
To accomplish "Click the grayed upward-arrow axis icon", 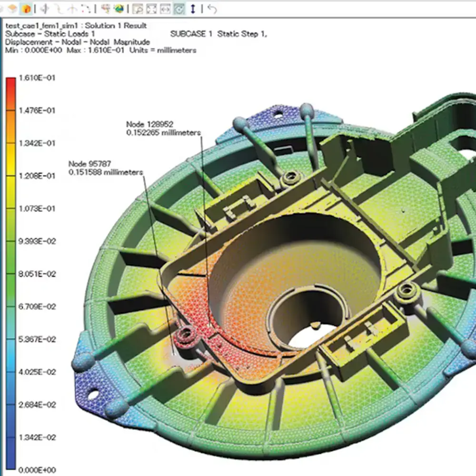I will point(72,9).
